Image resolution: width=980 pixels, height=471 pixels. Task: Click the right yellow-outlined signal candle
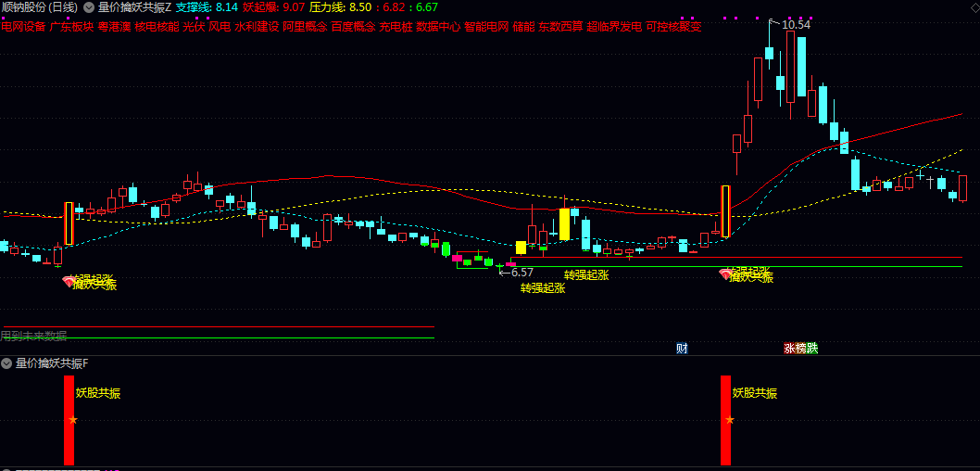point(725,211)
